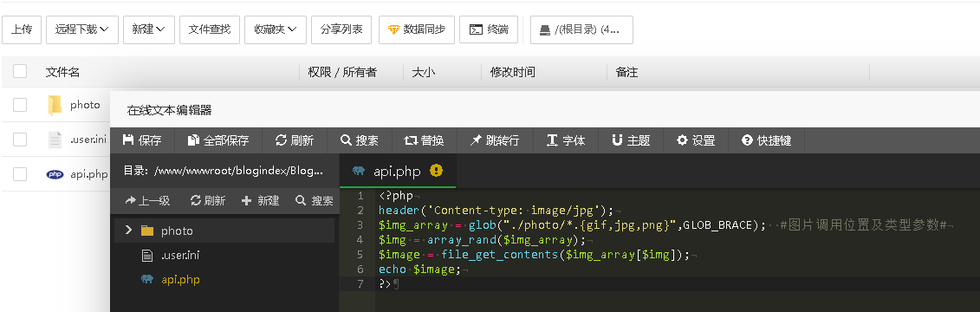Click the Save All (全部保存) icon
Screen dimensions: 980x312
click(194, 140)
